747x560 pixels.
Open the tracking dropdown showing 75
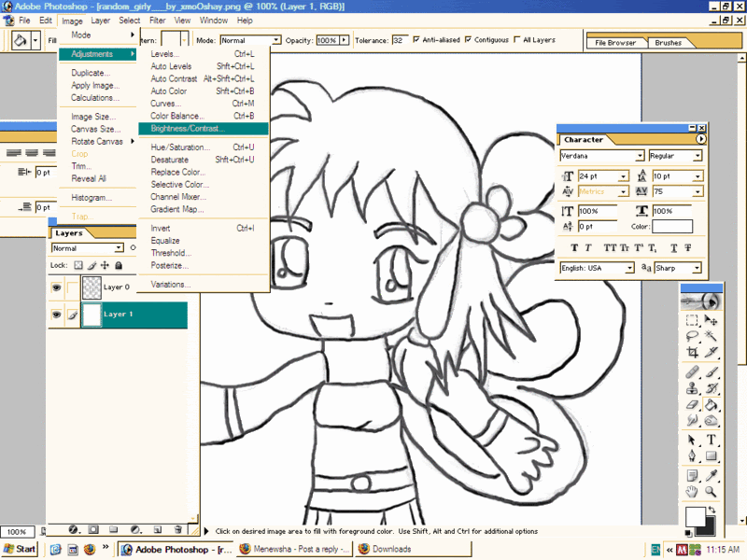point(698,191)
